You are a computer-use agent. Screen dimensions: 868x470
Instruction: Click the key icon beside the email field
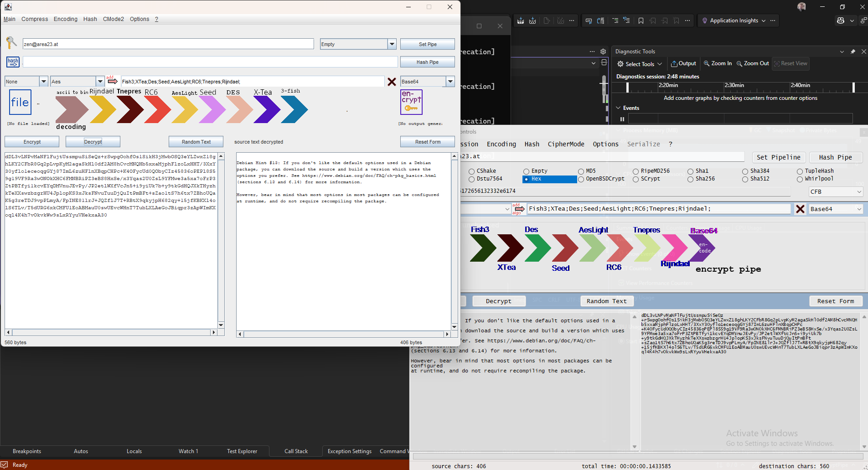11,43
